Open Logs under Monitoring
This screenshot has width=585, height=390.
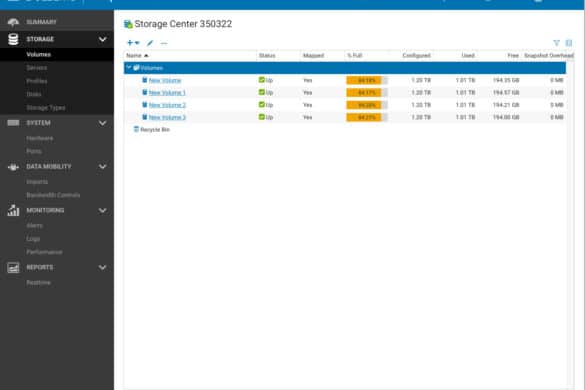coord(33,239)
